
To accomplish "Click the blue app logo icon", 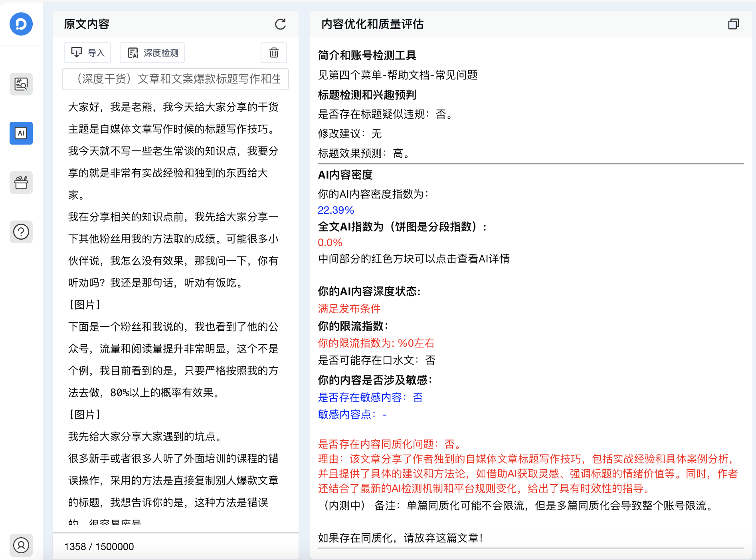I will [x=21, y=24].
